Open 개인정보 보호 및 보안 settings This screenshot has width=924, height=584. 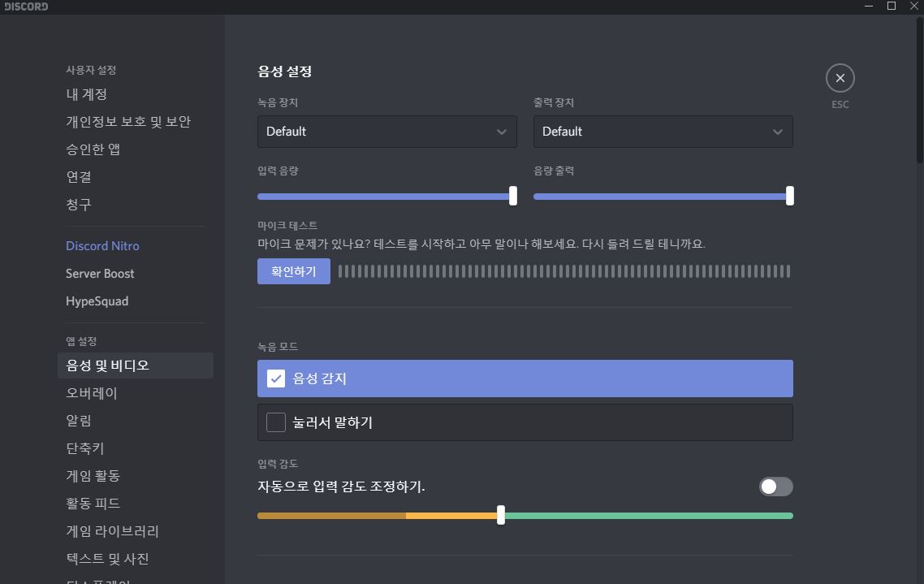pyautogui.click(x=127, y=122)
